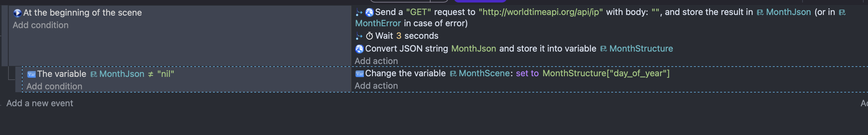Open the MonthError variable parameter
This screenshot has width=868, height=135.
pyautogui.click(x=378, y=23)
